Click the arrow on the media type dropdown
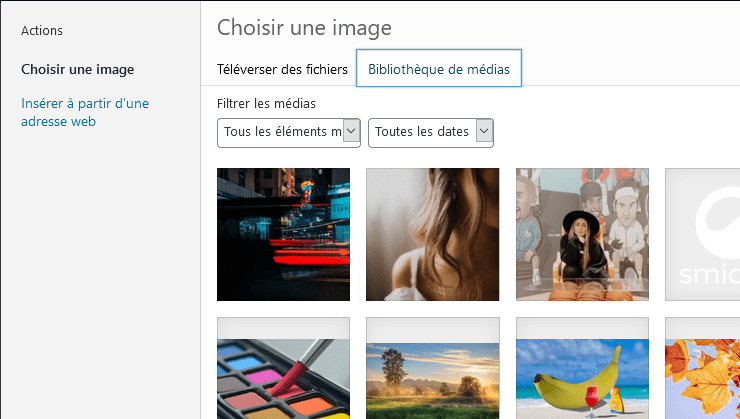The image size is (740, 419). point(351,132)
